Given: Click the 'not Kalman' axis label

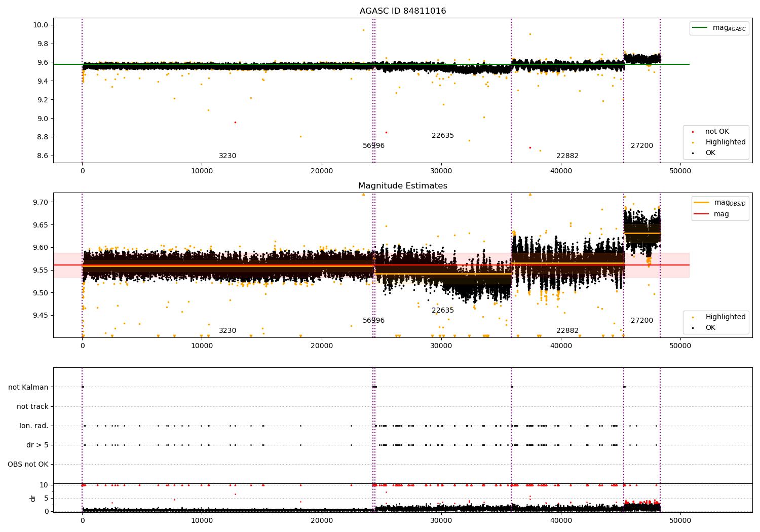Looking at the screenshot, I should tap(28, 388).
